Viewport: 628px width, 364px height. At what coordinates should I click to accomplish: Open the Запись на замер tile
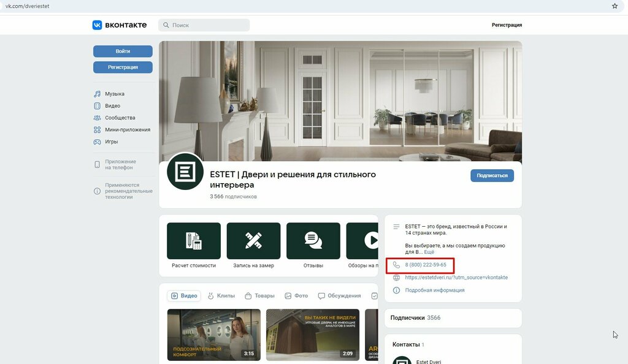(x=253, y=246)
